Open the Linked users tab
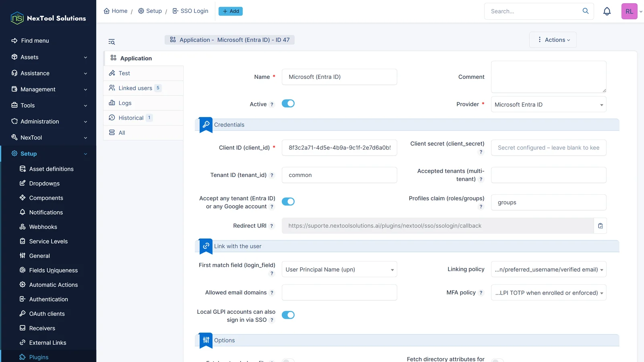 (143, 88)
